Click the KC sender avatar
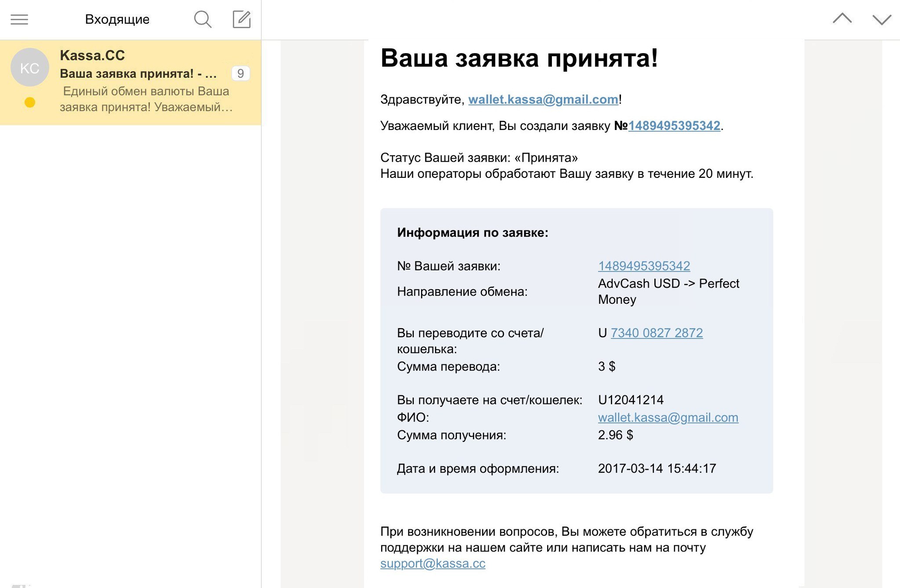This screenshot has width=900, height=588. coord(30,68)
